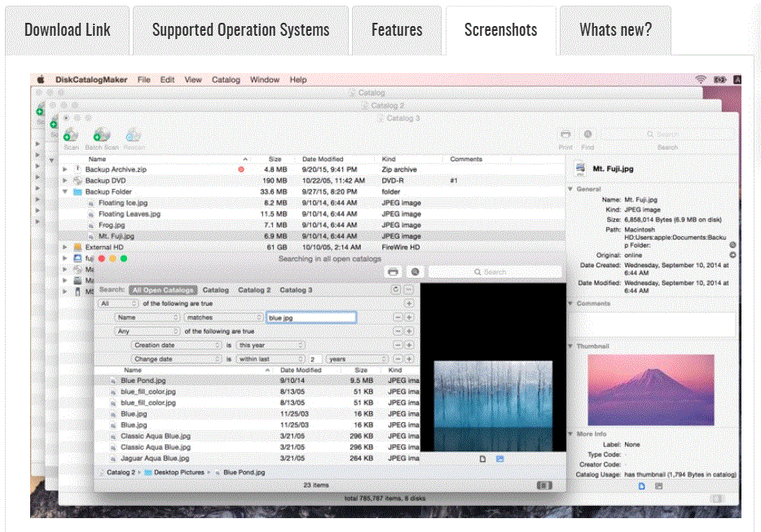Open the within last dropdown

tap(271, 359)
